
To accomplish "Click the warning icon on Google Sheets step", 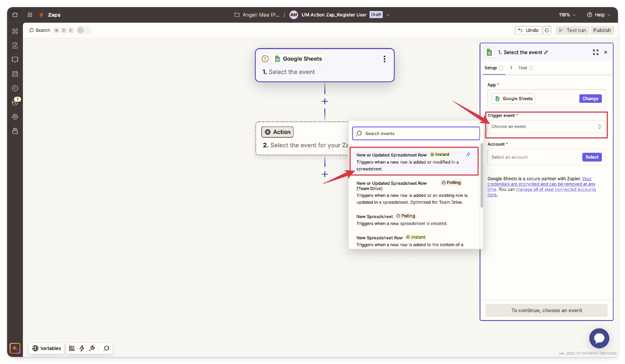I will [265, 59].
